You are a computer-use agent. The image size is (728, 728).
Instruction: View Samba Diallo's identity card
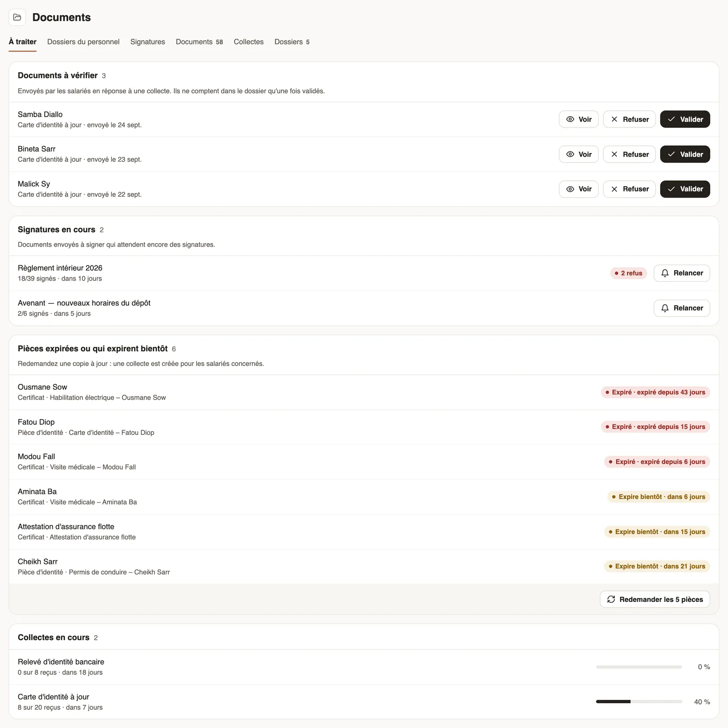(x=579, y=119)
